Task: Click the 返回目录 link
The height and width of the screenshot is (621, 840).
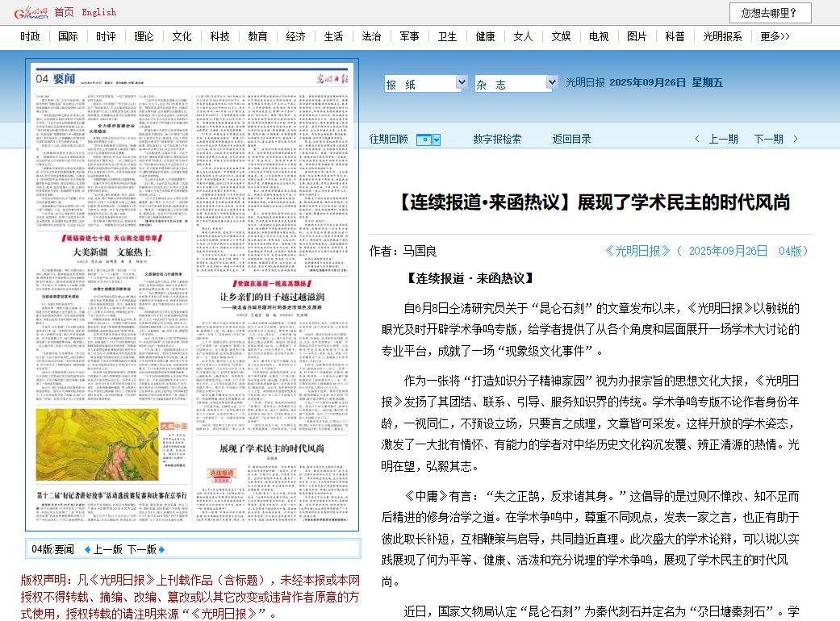Action: pos(571,140)
